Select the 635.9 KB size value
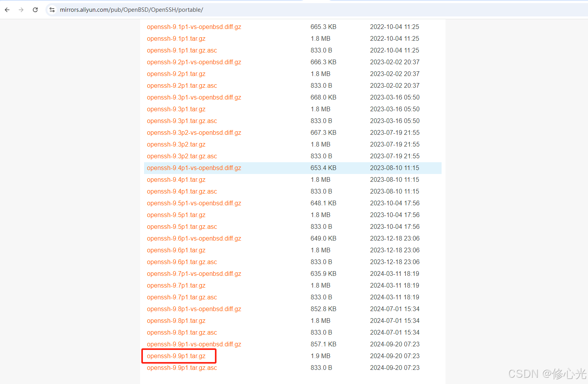The height and width of the screenshot is (384, 588). 323,274
